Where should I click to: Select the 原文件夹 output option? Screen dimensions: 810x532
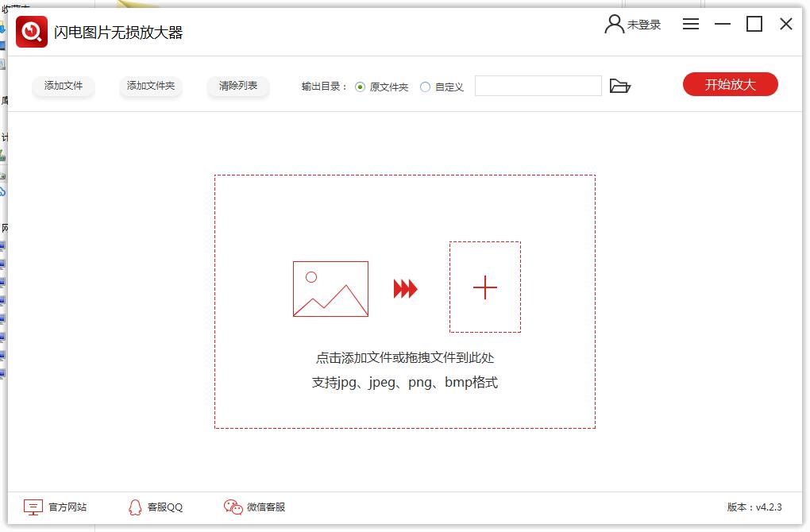coord(361,88)
